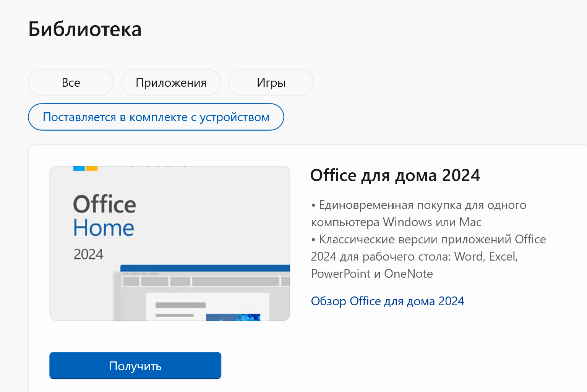Click the Библиотека heading
Screen dimensions: 587x392
click(x=85, y=29)
